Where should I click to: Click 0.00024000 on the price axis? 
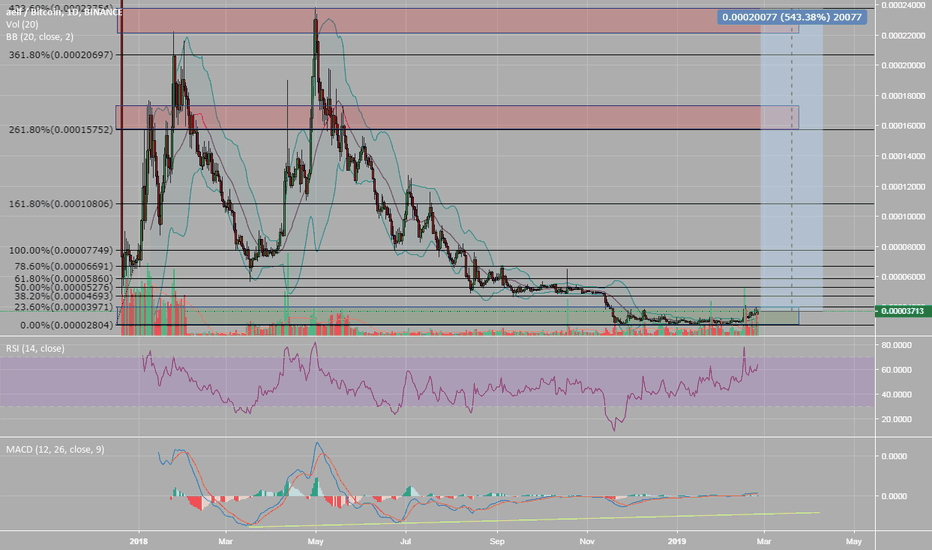903,5
